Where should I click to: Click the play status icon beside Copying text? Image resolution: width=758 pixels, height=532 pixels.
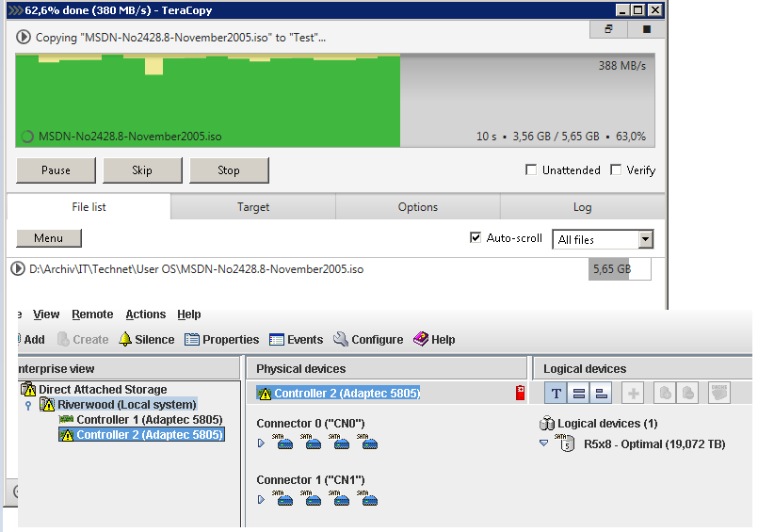click(x=24, y=38)
